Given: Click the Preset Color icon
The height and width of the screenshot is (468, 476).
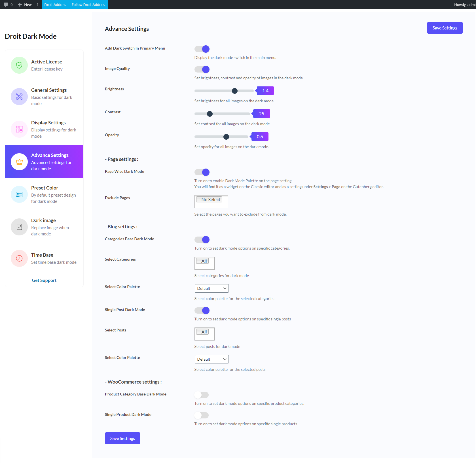Looking at the screenshot, I should point(19,194).
